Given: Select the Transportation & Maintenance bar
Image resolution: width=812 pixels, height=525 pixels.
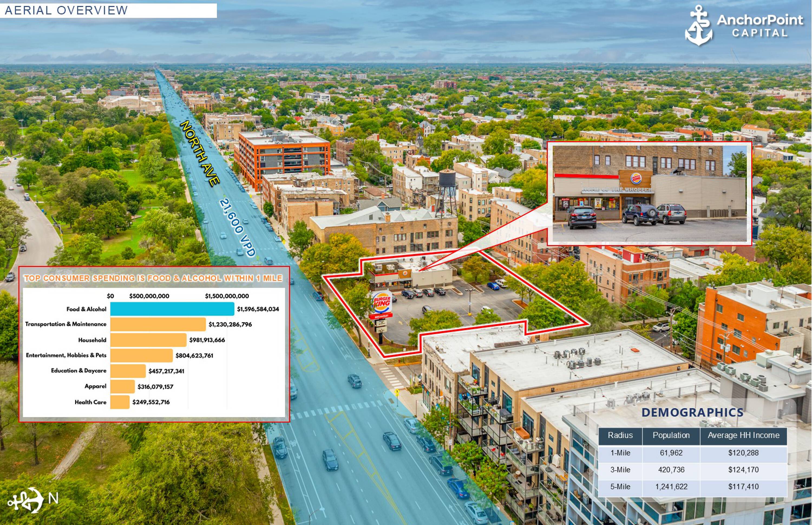Looking at the screenshot, I should coord(158,324).
